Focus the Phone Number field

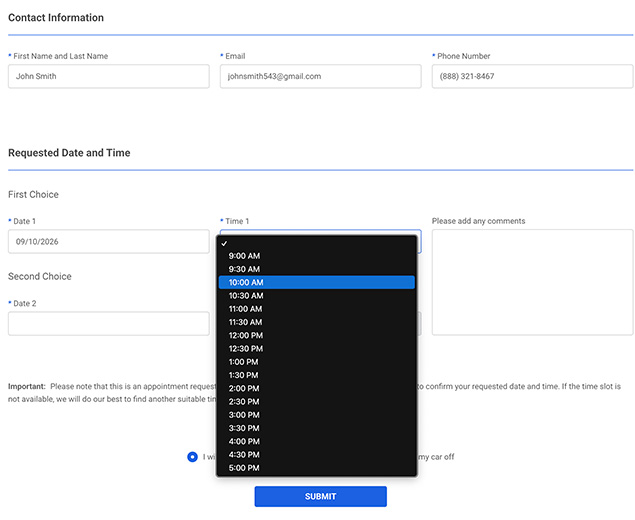(532, 76)
